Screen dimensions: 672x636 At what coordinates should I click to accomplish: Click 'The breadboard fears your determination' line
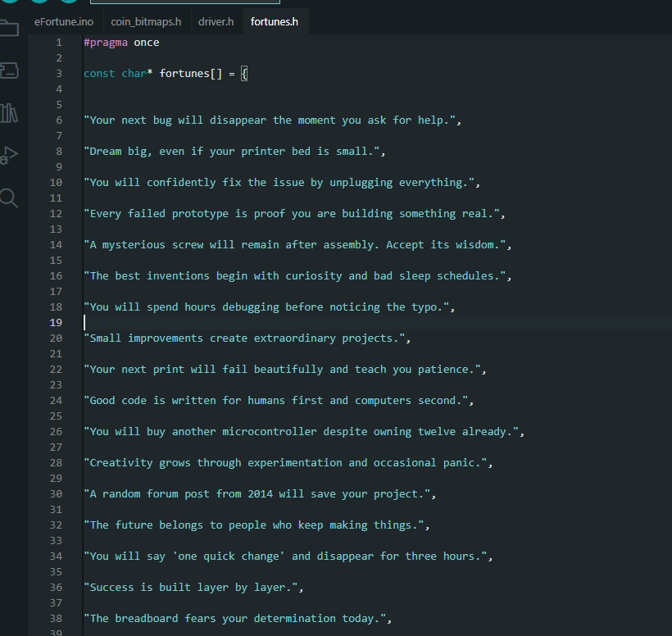pyautogui.click(x=238, y=619)
